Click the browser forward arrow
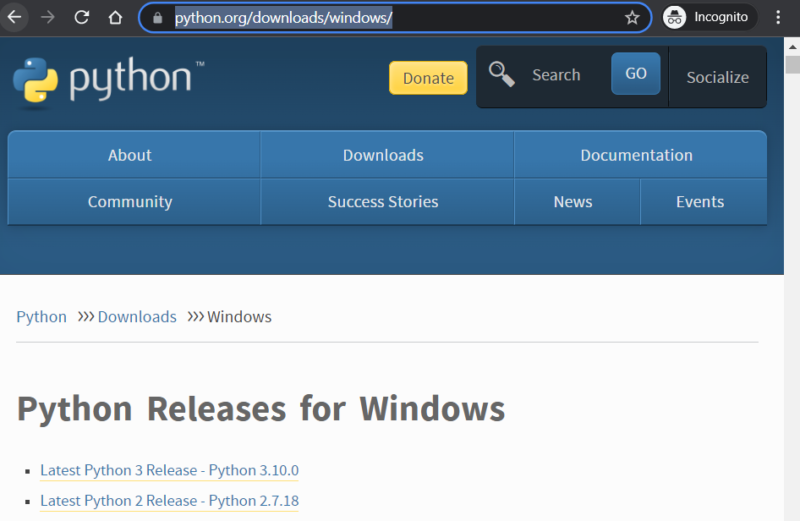Viewport: 800px width, 521px height. point(47,17)
